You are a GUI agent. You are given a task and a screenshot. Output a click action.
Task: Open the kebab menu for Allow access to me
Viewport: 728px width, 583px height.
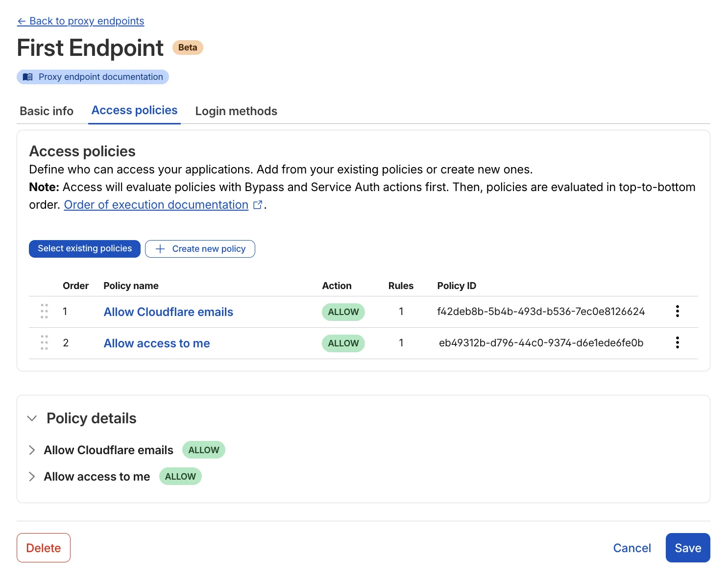pos(678,343)
